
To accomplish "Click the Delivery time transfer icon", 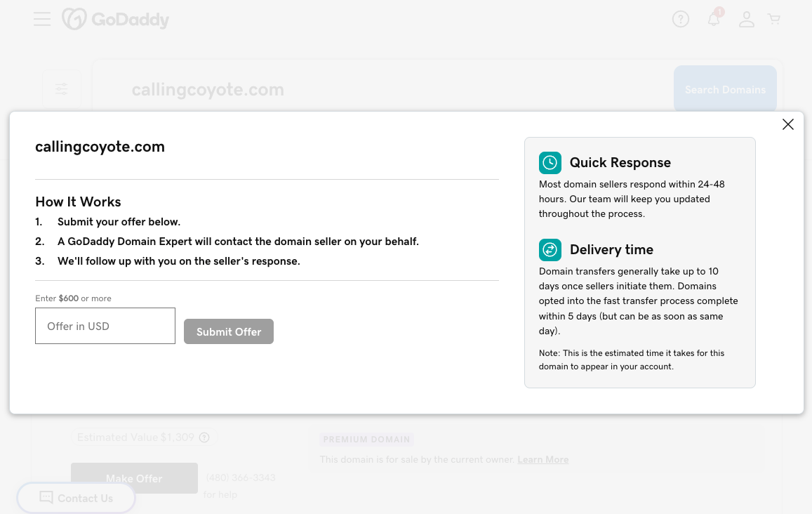I will (550, 250).
